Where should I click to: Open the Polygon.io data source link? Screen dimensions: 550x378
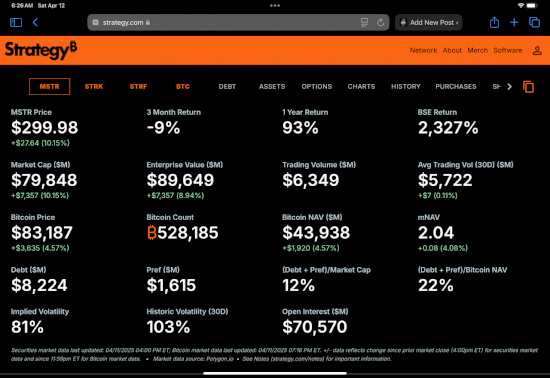pos(220,359)
